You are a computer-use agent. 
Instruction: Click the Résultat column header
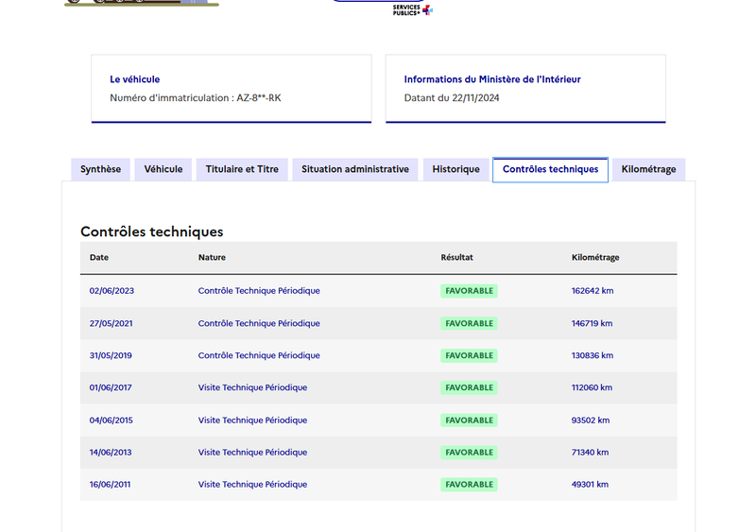pos(456,258)
